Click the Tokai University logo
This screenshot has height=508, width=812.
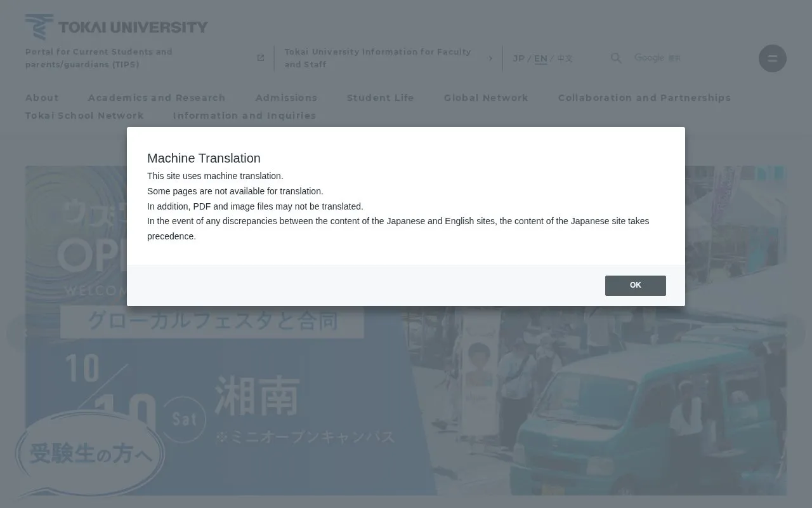117,27
